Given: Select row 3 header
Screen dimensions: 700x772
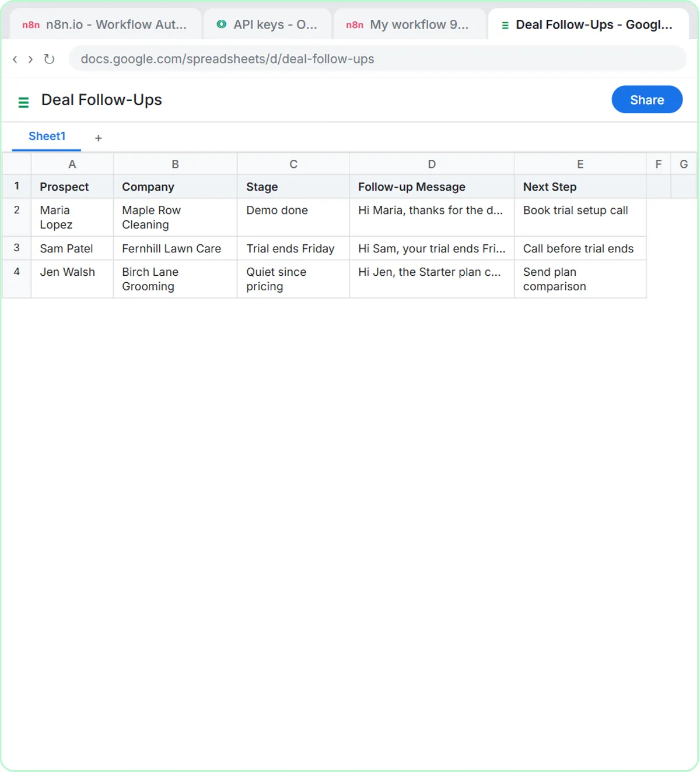Looking at the screenshot, I should coord(16,248).
